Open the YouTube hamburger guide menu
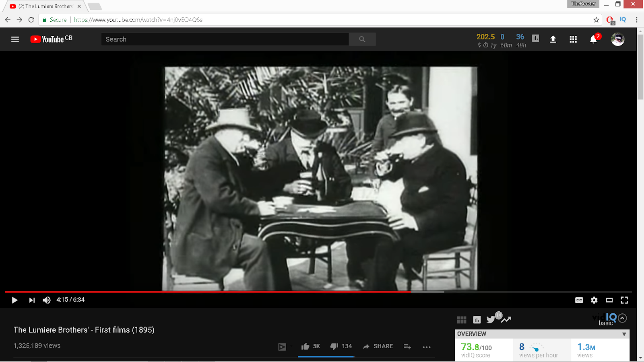This screenshot has width=644, height=362. [15, 39]
